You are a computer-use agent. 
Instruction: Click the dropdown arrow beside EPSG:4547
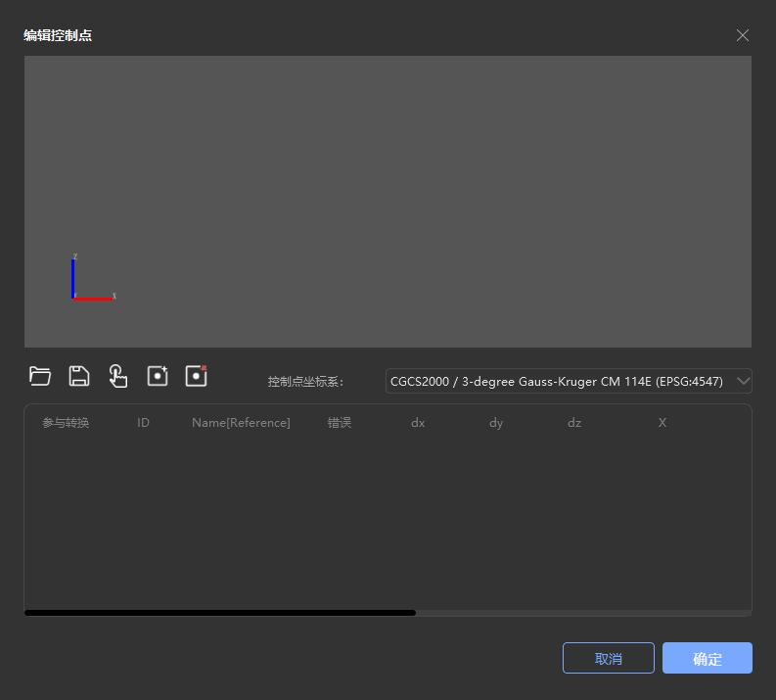click(x=744, y=381)
